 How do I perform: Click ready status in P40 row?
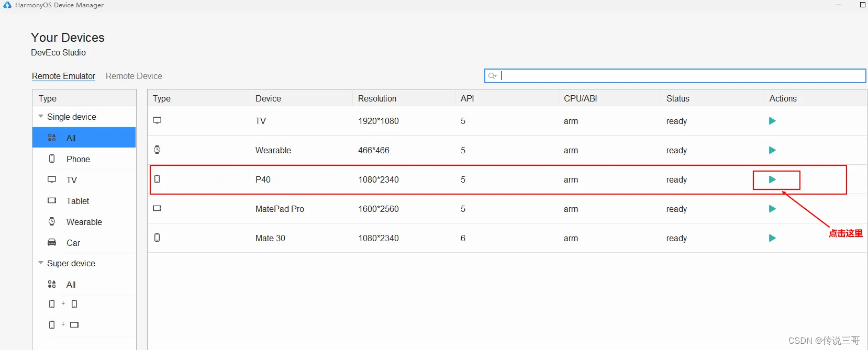click(676, 179)
